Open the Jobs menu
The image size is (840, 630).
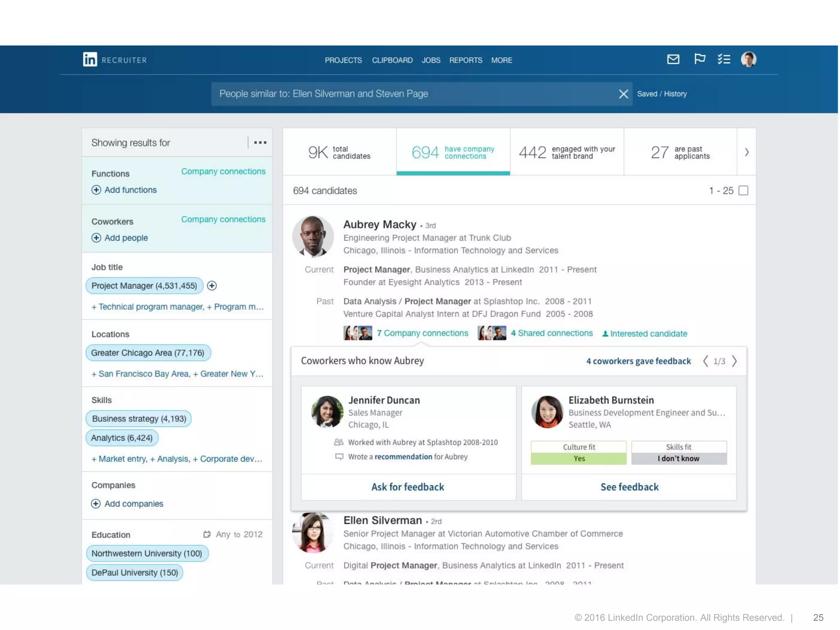click(431, 60)
